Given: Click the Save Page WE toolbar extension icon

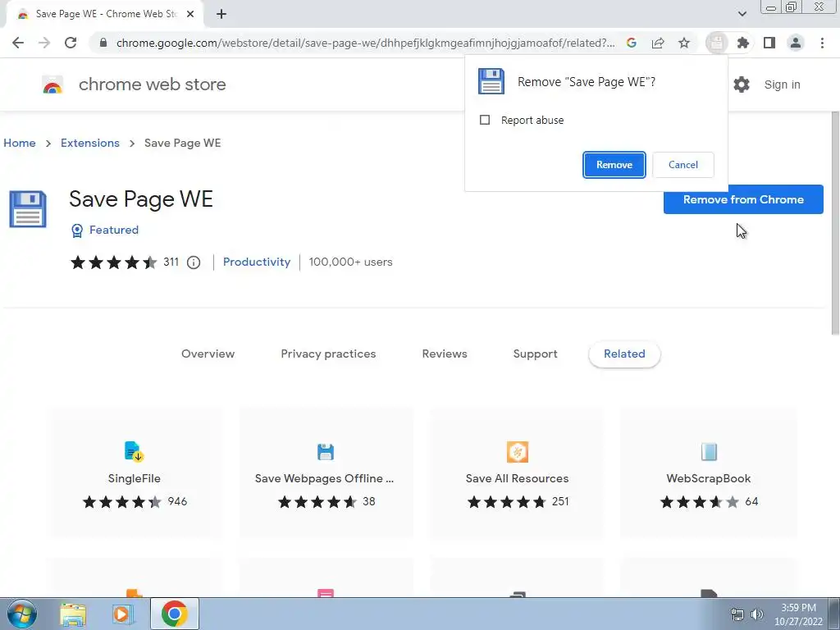Looking at the screenshot, I should pyautogui.click(x=717, y=43).
